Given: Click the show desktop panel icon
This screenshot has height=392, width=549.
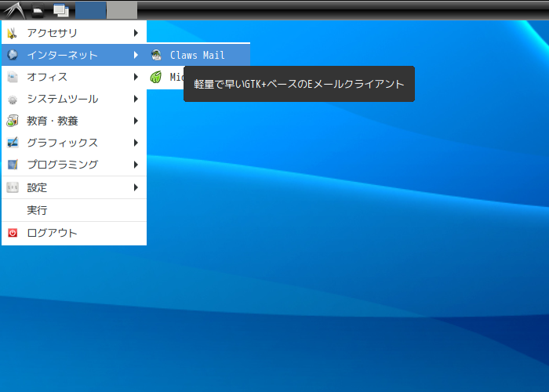Looking at the screenshot, I should tap(61, 10).
